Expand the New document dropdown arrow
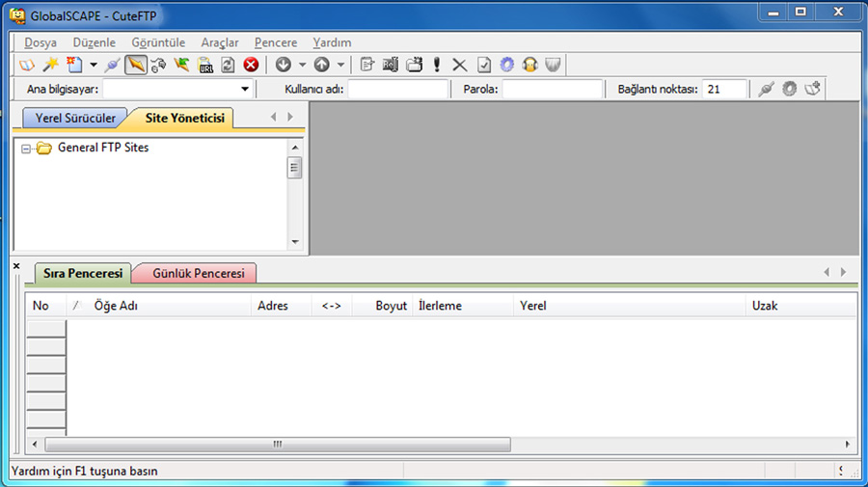 point(94,65)
